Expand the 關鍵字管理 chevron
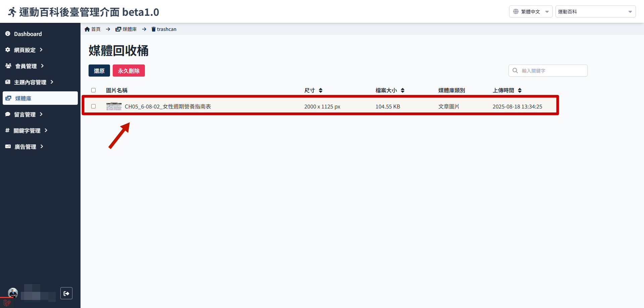The image size is (644, 308). click(46, 130)
